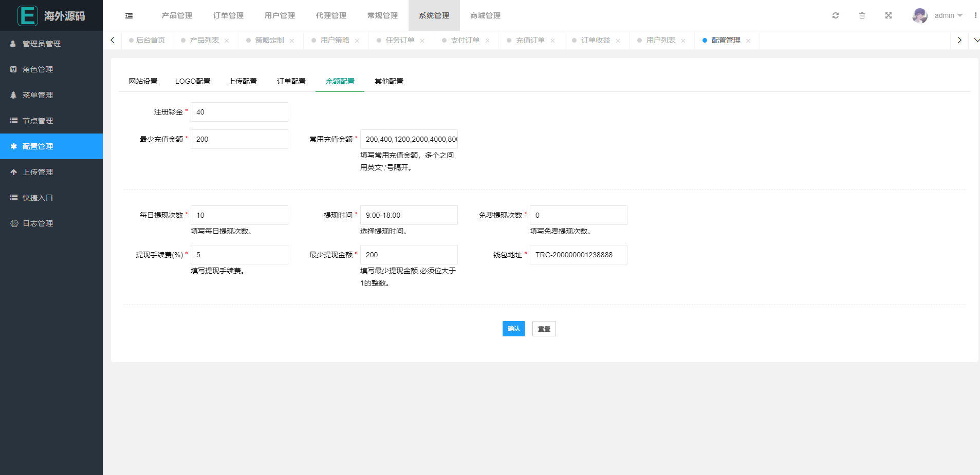Click the tree icon beside 菜单管理
980x475 pixels.
coord(13,94)
